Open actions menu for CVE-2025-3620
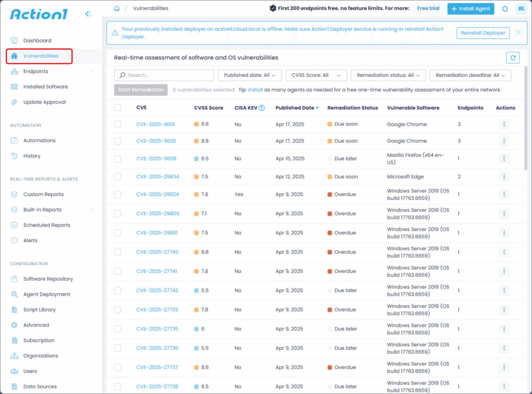This screenshot has width=532, height=394. coord(504,141)
